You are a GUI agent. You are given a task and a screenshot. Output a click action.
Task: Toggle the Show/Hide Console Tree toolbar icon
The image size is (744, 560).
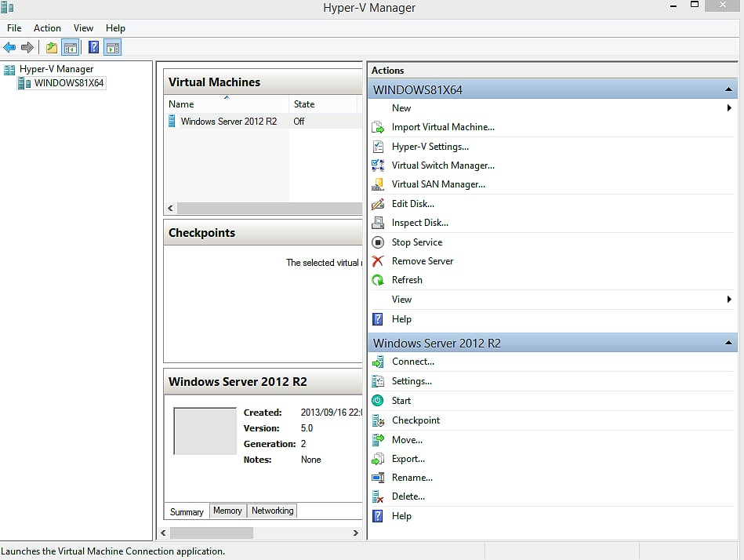(71, 48)
